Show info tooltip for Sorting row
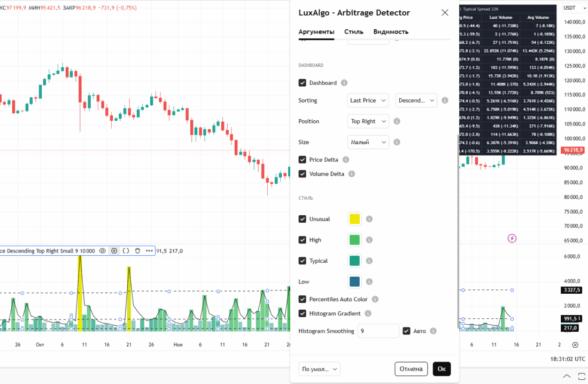 point(445,100)
